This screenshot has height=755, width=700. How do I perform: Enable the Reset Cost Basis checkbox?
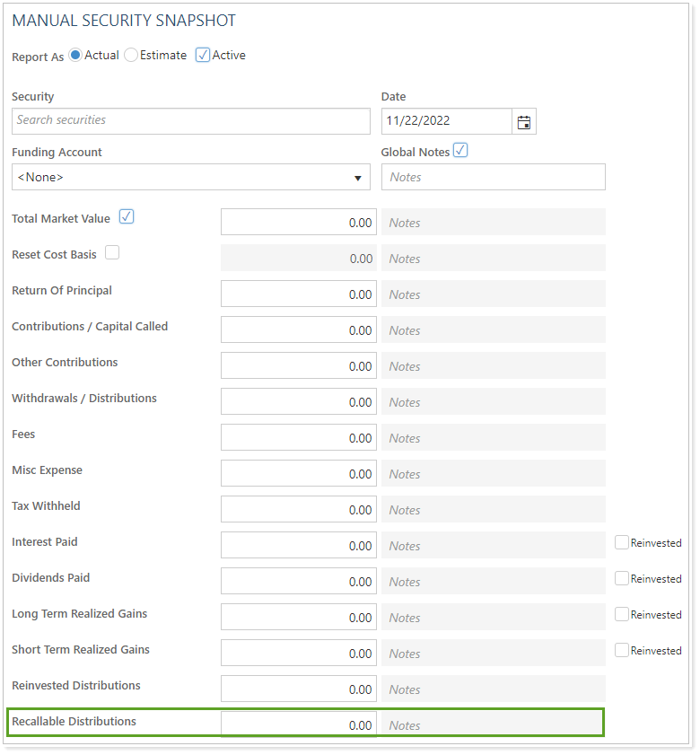(x=112, y=253)
